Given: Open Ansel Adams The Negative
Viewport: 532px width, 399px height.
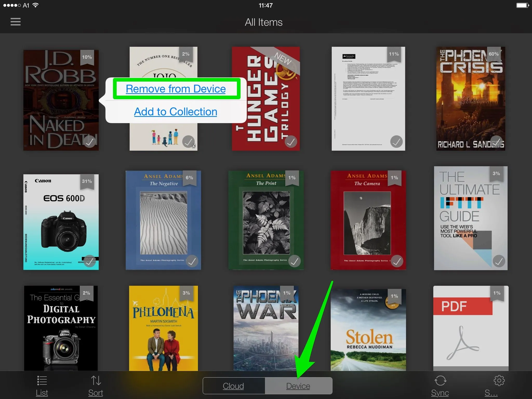Looking at the screenshot, I should 163,221.
